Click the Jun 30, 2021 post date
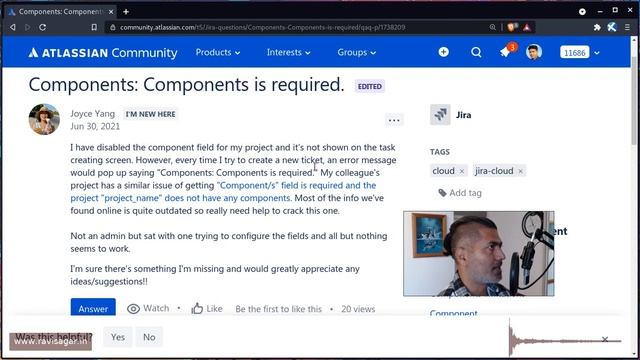 click(x=95, y=127)
